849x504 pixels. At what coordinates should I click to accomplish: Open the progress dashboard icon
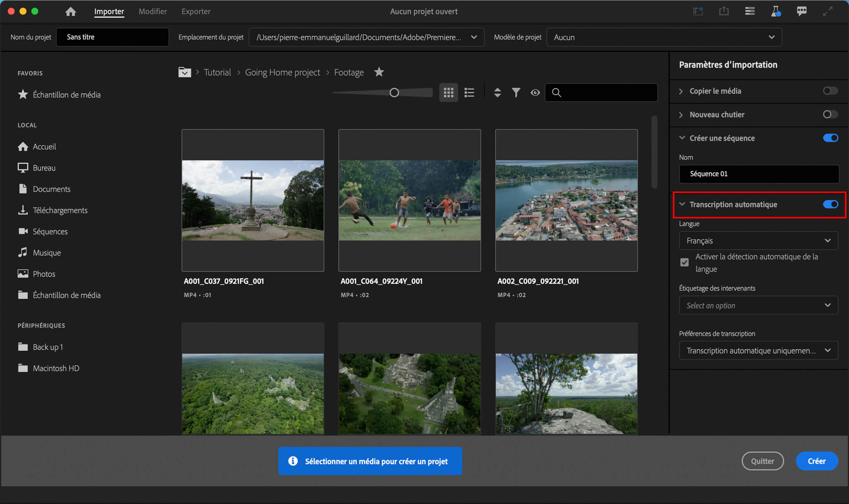pos(750,11)
